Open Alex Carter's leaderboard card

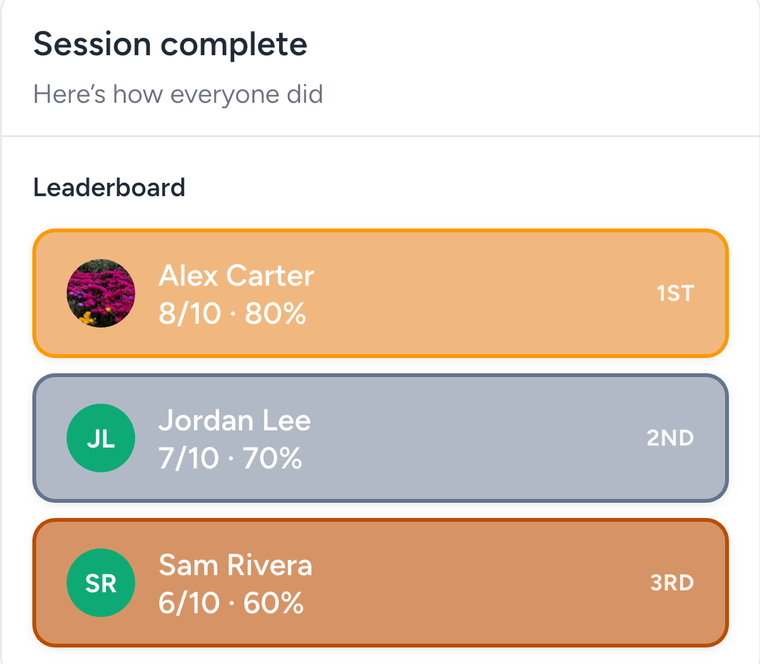(x=380, y=293)
